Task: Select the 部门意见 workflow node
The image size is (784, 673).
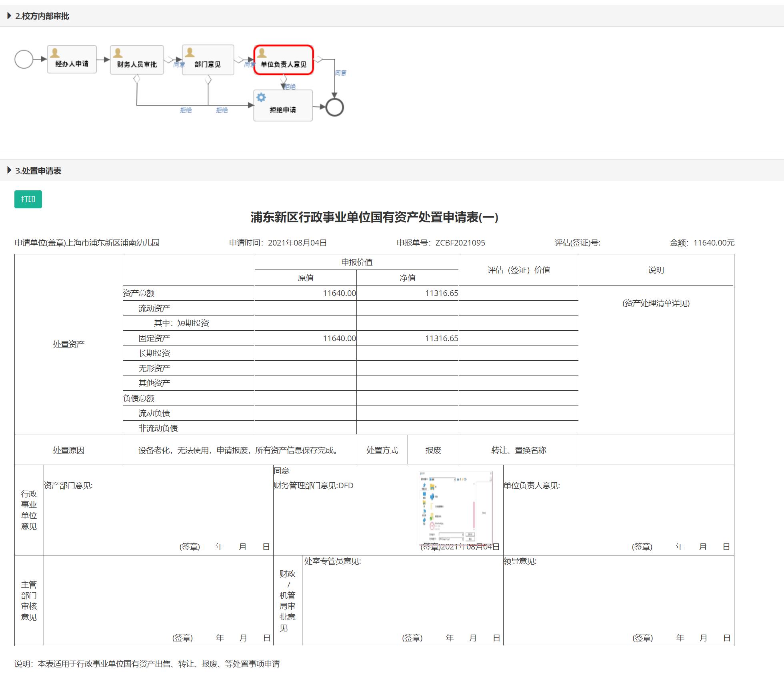Action: point(208,60)
